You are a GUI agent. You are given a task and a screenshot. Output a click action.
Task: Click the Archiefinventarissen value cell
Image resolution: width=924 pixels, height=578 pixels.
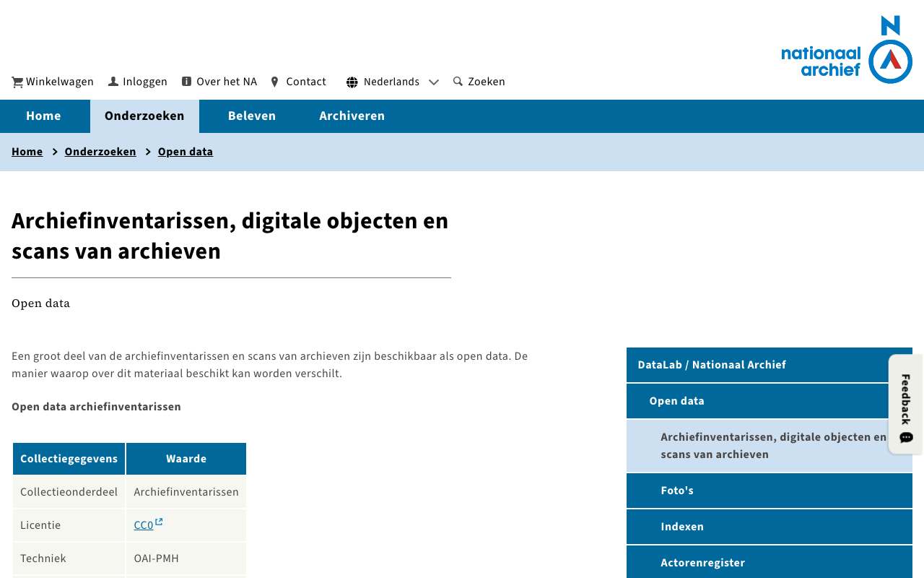pos(186,492)
